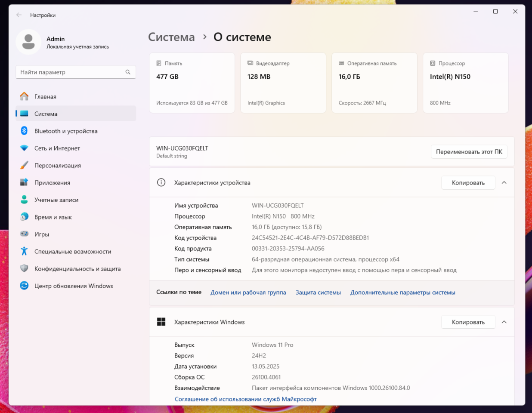532x413 pixels.
Task: Click the Память storage card icon
Action: 159,63
